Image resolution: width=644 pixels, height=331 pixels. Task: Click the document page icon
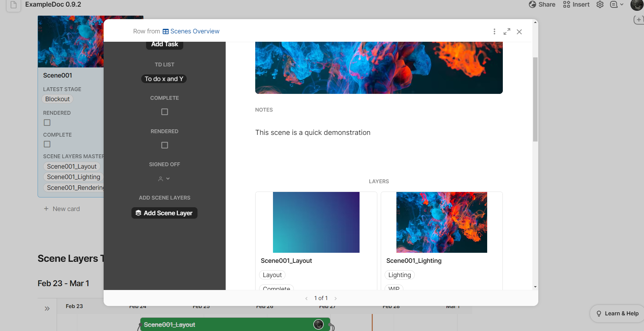coord(14,5)
